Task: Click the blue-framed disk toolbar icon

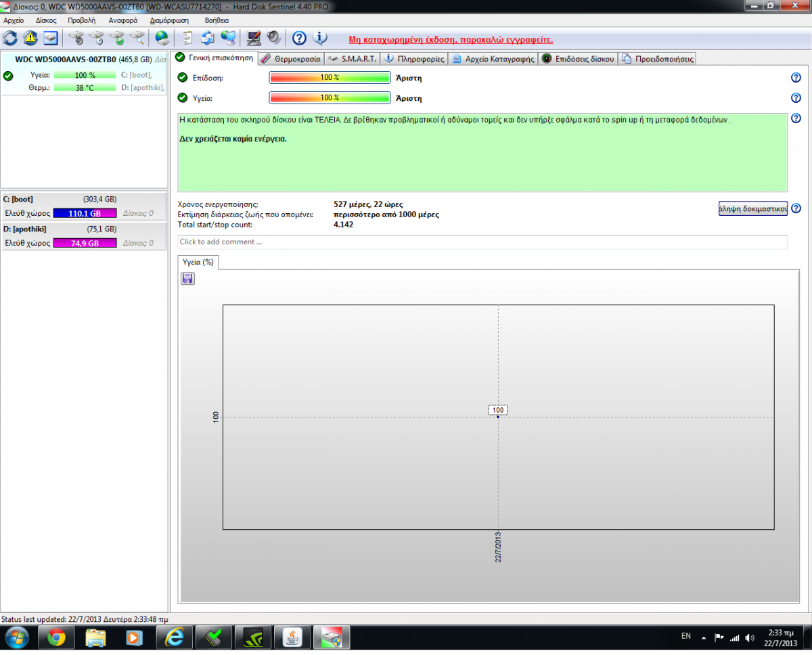Action: pyautogui.click(x=51, y=38)
